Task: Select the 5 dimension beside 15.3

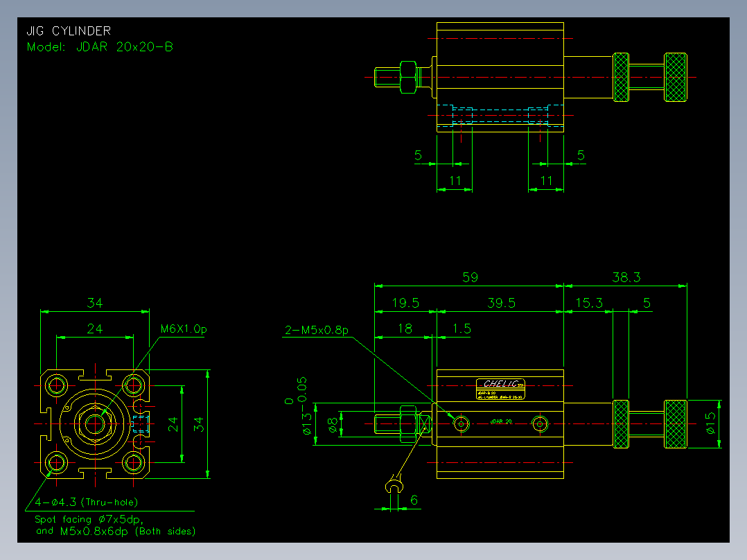Action: 647,303
